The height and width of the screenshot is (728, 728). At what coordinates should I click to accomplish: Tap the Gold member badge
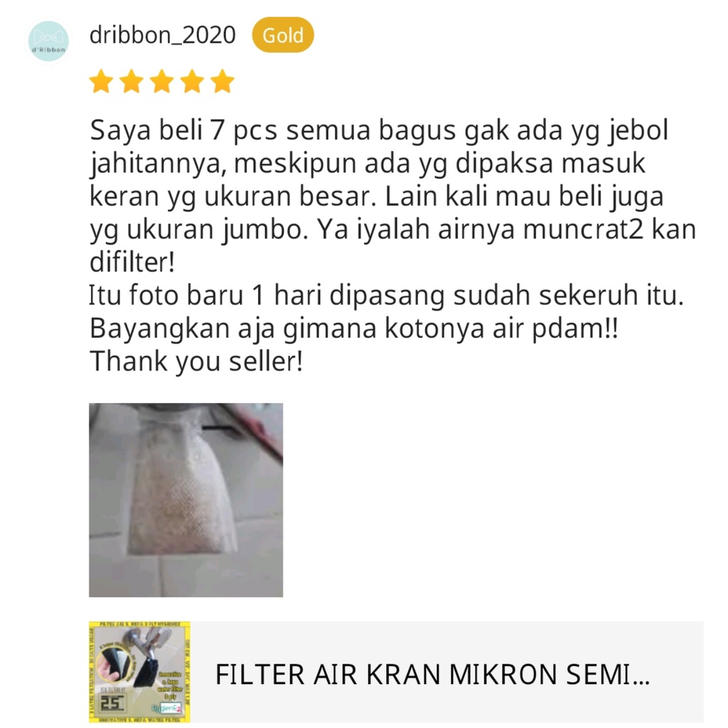point(283,35)
